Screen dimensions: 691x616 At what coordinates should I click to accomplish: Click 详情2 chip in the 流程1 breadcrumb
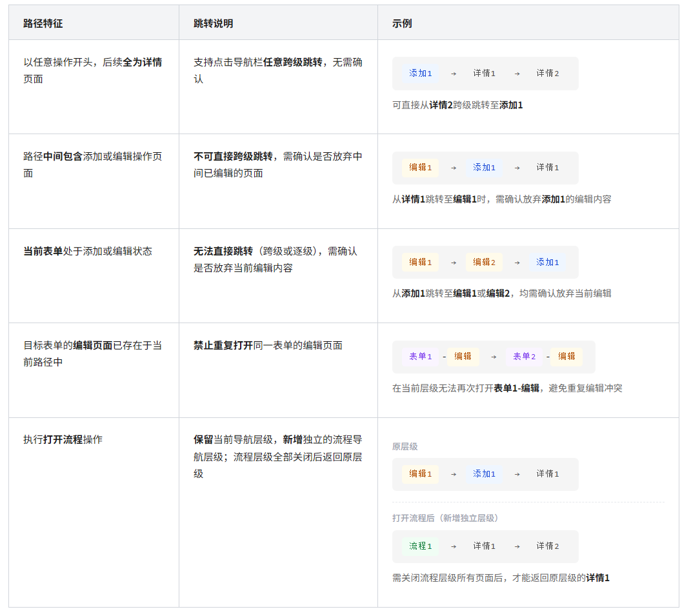(x=548, y=546)
